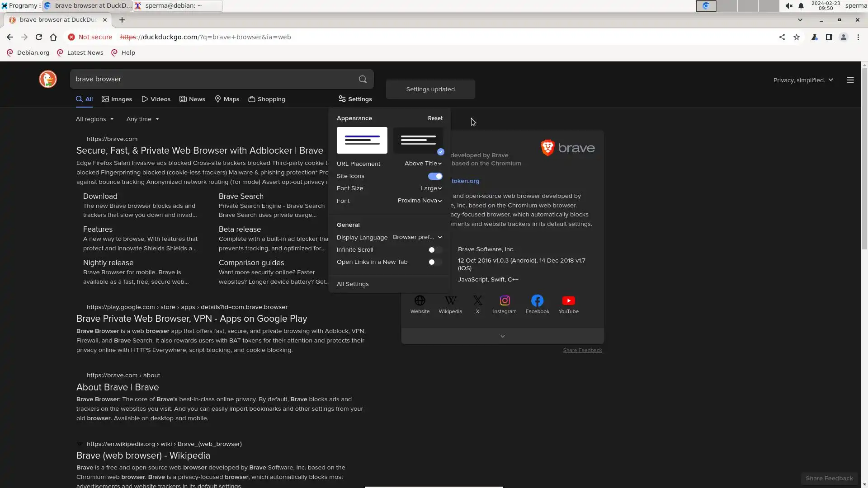
Task: Open the YouTube channel icon
Action: (x=568, y=301)
